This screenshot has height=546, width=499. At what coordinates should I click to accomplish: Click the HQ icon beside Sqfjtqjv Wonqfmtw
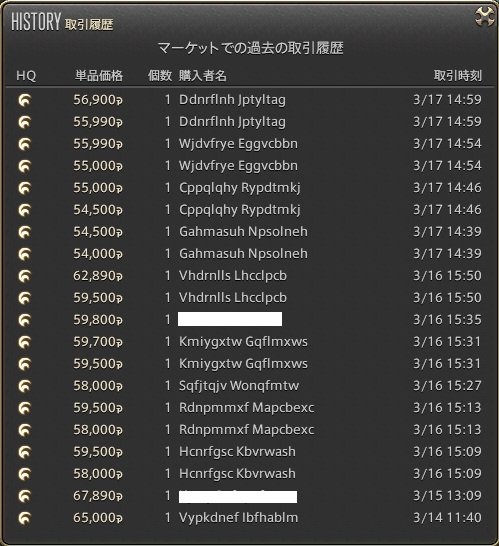click(25, 386)
